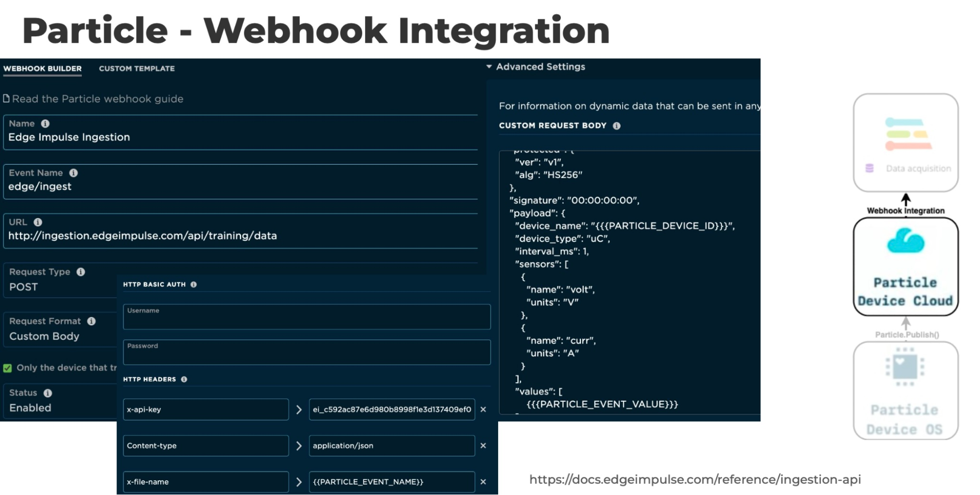Remove the Content-type header row
Screen dimensions: 980x495
(483, 446)
